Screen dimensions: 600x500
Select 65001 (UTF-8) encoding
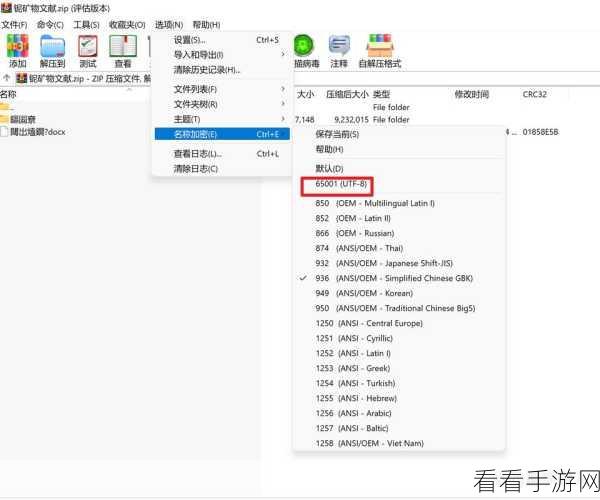click(x=341, y=184)
